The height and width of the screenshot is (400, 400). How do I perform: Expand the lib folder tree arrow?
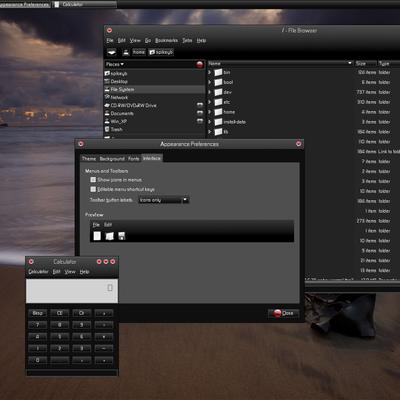coord(210,132)
